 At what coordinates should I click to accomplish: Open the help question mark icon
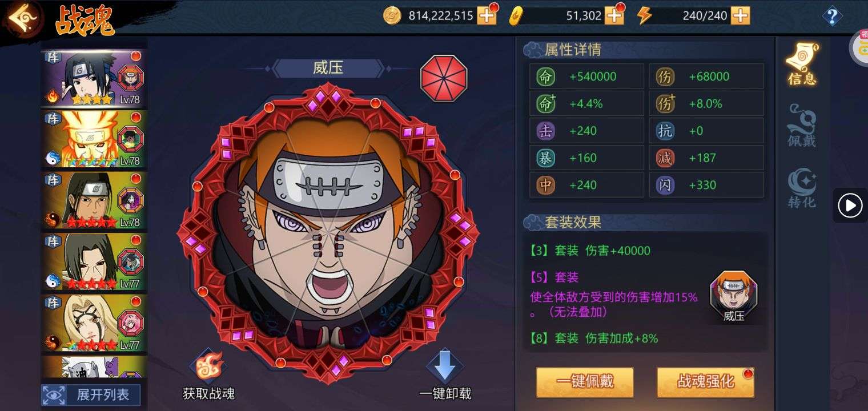(832, 15)
